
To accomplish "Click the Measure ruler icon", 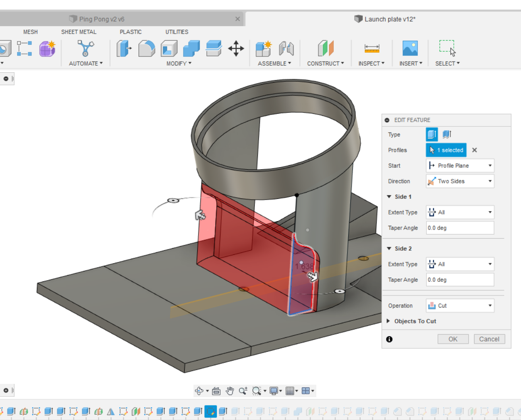I will tap(372, 49).
